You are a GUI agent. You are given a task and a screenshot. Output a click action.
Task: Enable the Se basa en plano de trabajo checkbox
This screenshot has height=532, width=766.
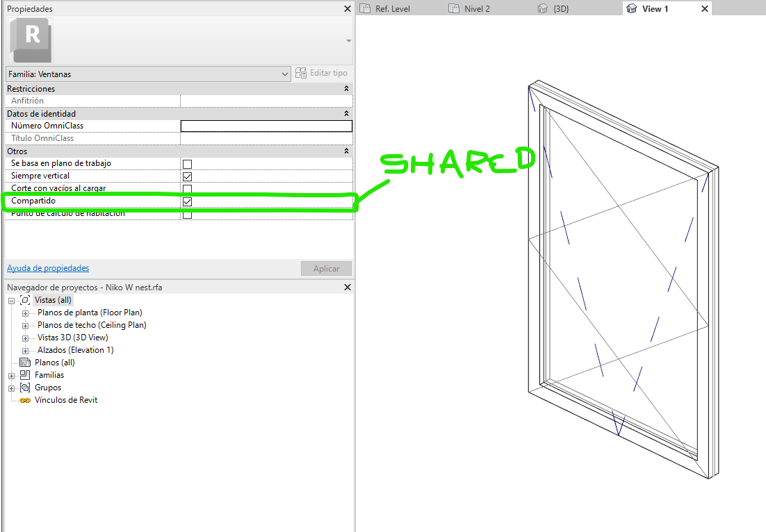pyautogui.click(x=186, y=164)
